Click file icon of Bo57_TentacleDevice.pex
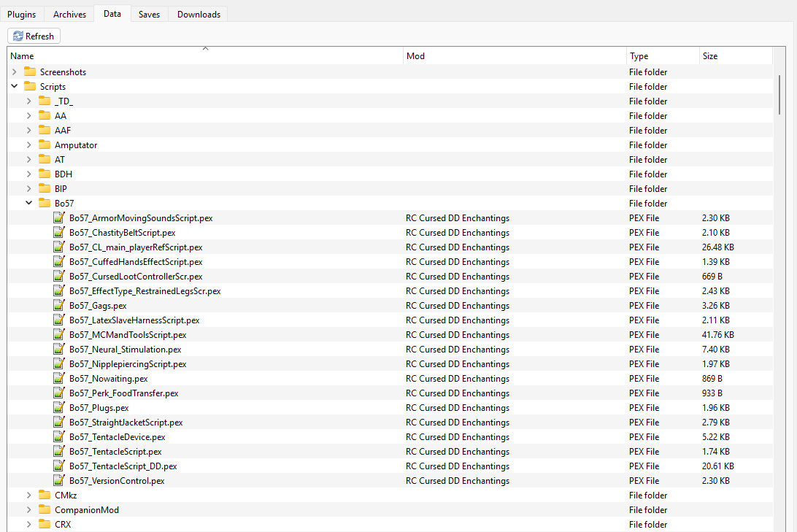This screenshot has width=797, height=532. pyautogui.click(x=59, y=436)
